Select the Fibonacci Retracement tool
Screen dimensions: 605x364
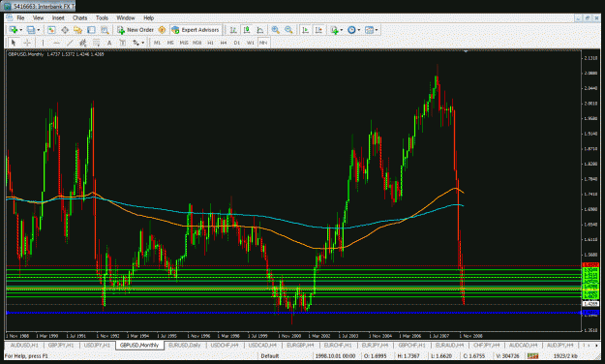tap(96, 43)
